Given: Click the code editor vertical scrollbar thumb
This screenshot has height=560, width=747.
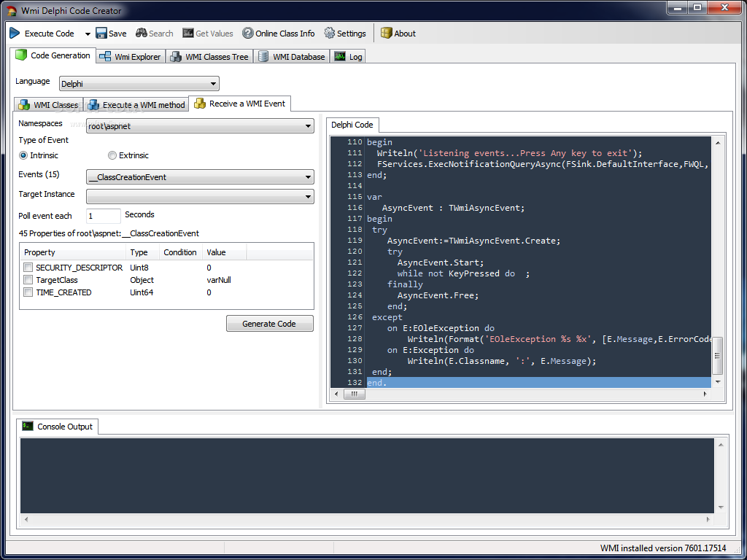Looking at the screenshot, I should (718, 356).
